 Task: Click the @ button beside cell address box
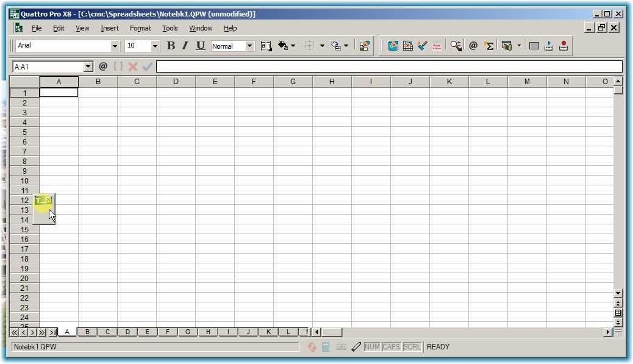(103, 66)
